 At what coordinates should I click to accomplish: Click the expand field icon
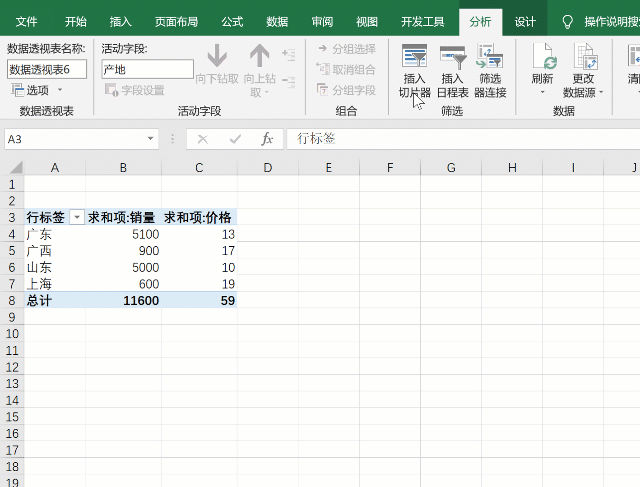tap(289, 55)
